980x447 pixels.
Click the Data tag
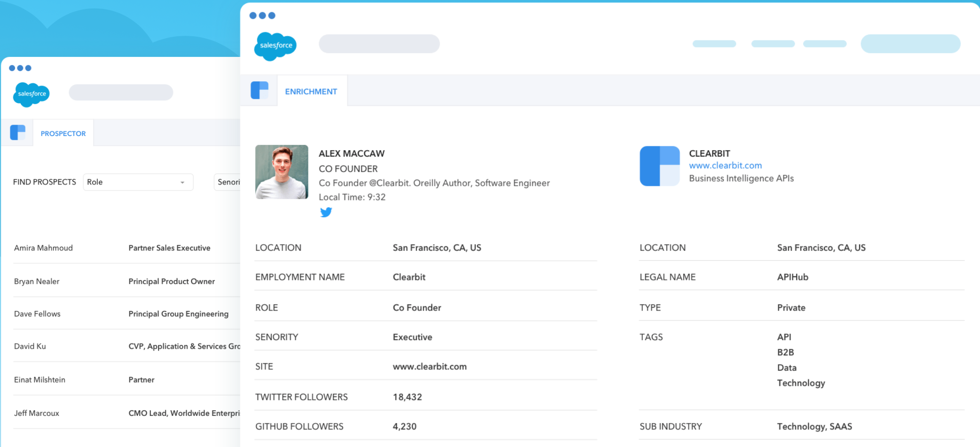click(787, 368)
